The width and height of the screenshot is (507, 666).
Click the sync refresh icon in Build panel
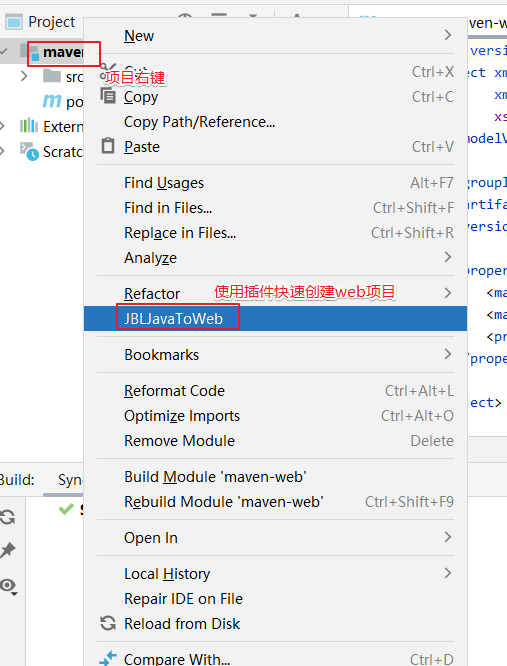[x=7, y=517]
